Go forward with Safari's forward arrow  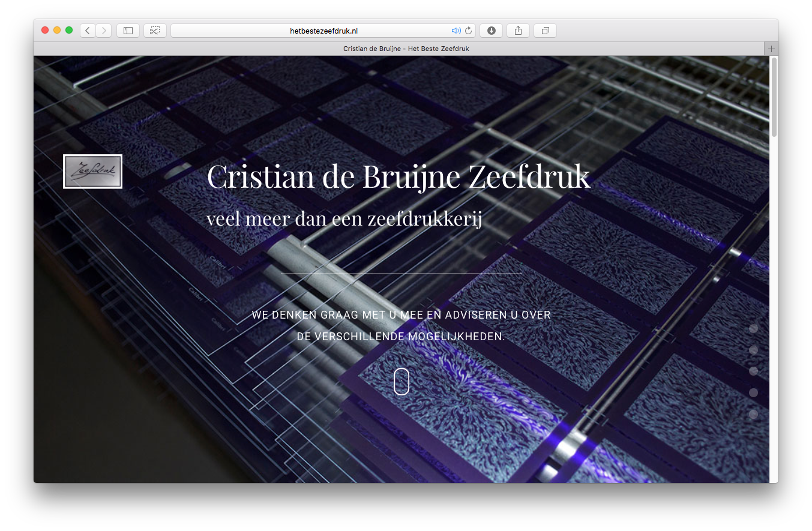point(103,31)
